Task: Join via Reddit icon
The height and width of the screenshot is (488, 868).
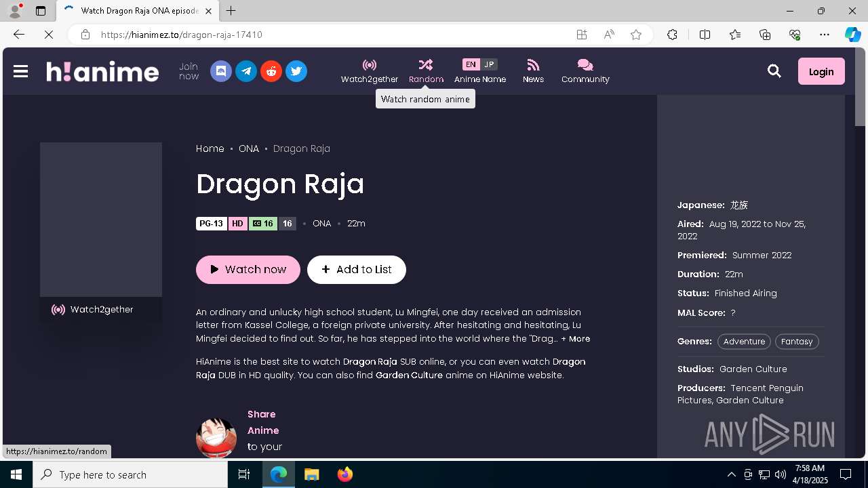Action: (x=271, y=71)
